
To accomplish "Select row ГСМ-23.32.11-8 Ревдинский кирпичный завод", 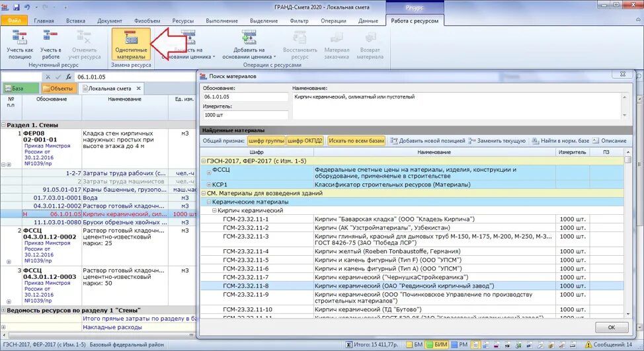I will click(x=412, y=286).
